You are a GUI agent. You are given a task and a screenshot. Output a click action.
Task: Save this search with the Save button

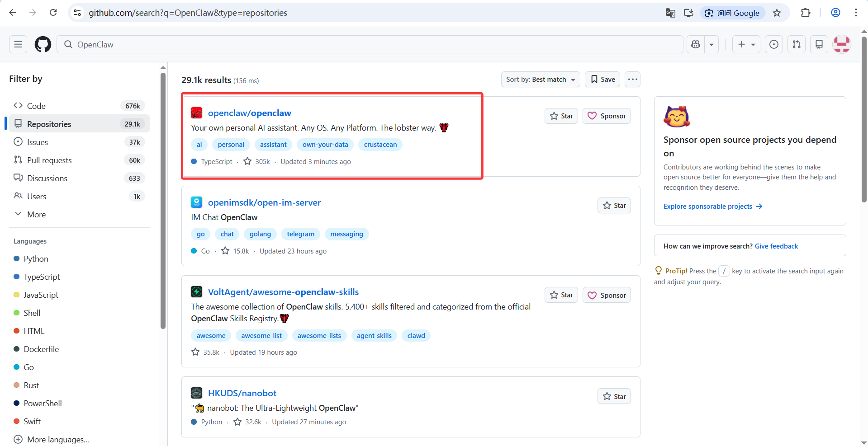tap(602, 80)
